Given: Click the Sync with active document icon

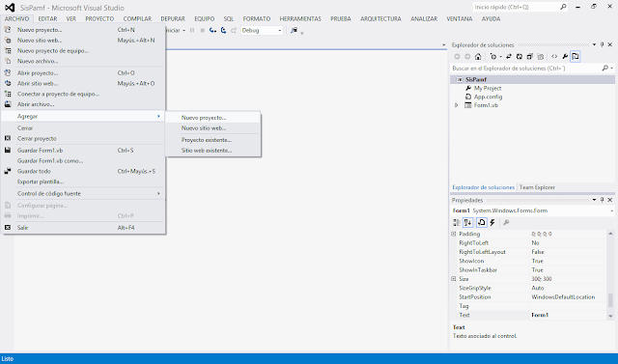Looking at the screenshot, I should tap(509, 57).
